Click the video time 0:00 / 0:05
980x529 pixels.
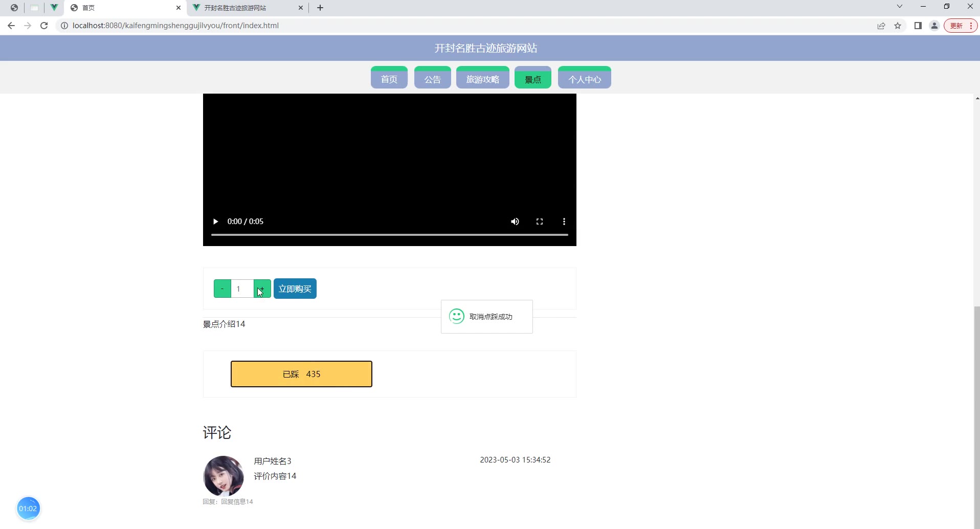[x=246, y=222]
